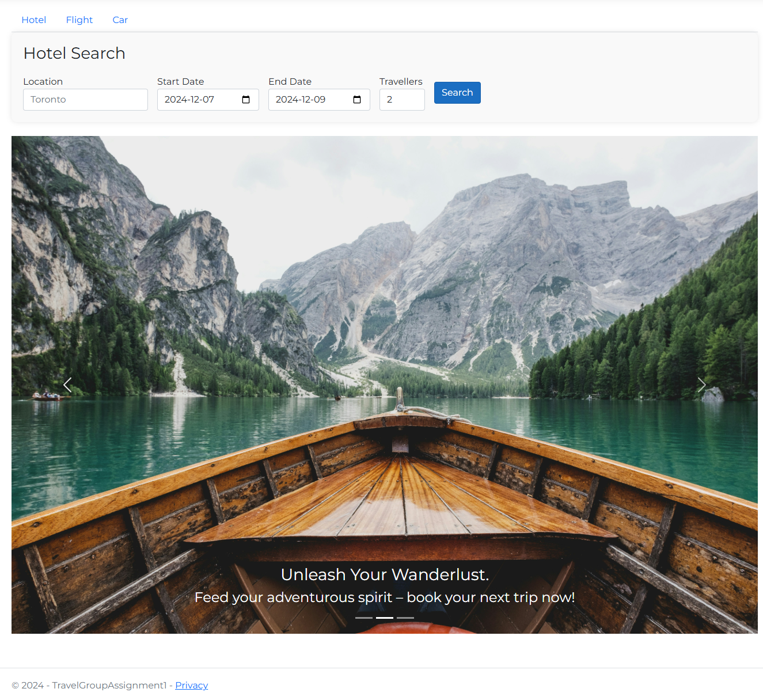This screenshot has width=763, height=700.
Task: Click the next carousel arrow
Action: 701,385
